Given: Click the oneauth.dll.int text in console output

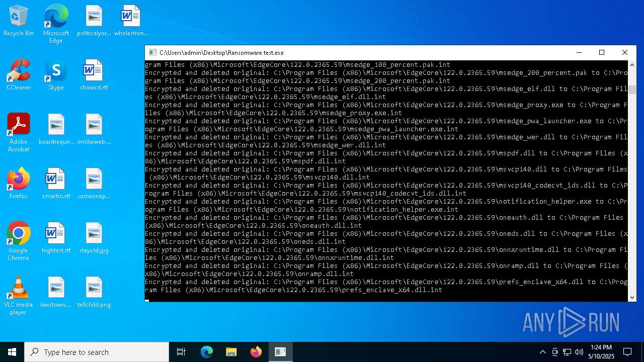Looking at the screenshot, I should tap(332, 225).
